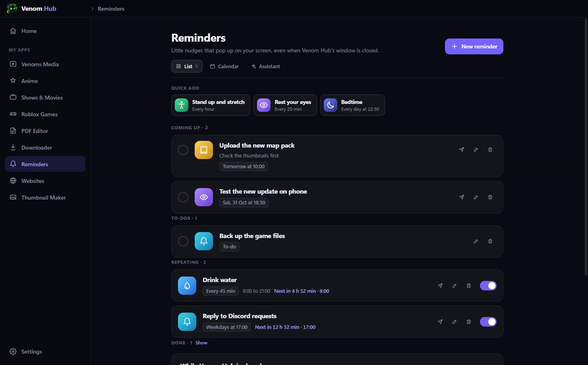The height and width of the screenshot is (365, 588).
Task: Click the yellow Upload the new map pack icon
Action: (204, 150)
